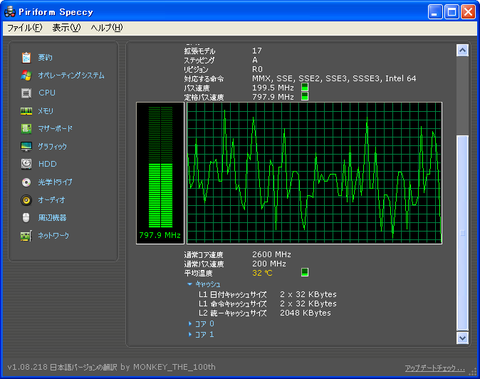The image size is (480, 379).
Task: Open the グラフィック monitor icon
Action: (26, 146)
